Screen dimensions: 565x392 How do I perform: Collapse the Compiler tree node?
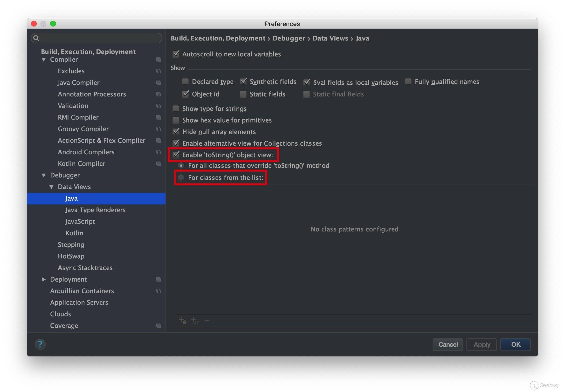[44, 60]
